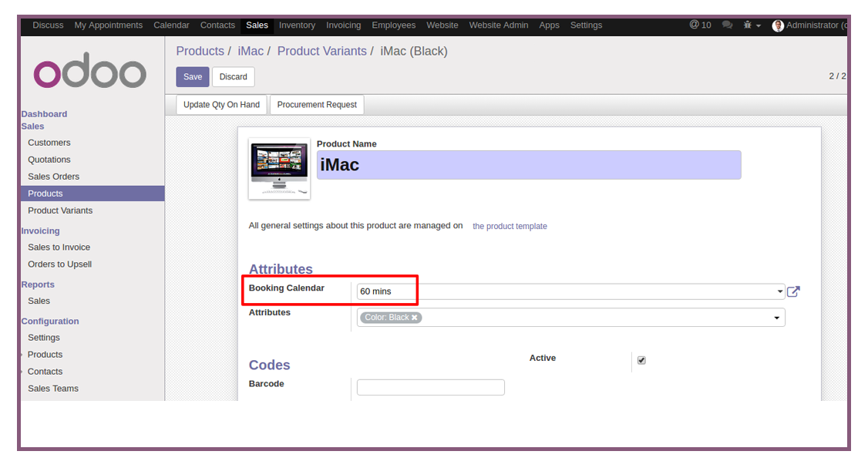Go to iMac in the breadcrumb

(x=251, y=51)
